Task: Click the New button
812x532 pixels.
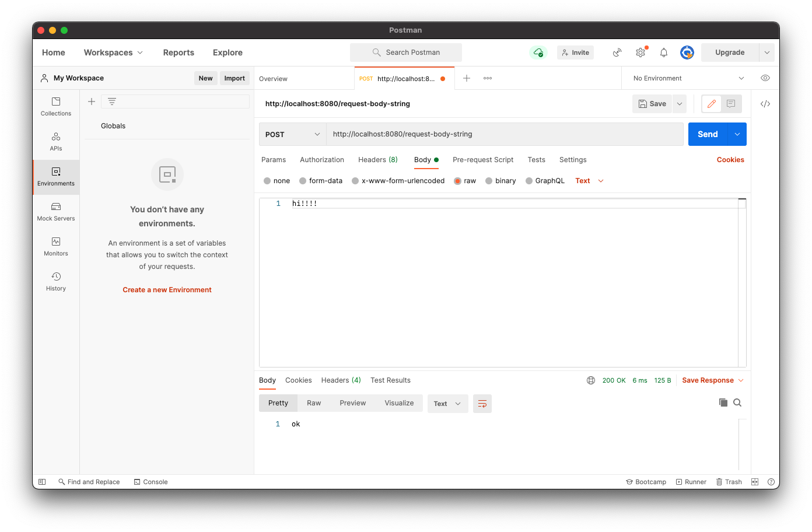Action: click(x=206, y=78)
